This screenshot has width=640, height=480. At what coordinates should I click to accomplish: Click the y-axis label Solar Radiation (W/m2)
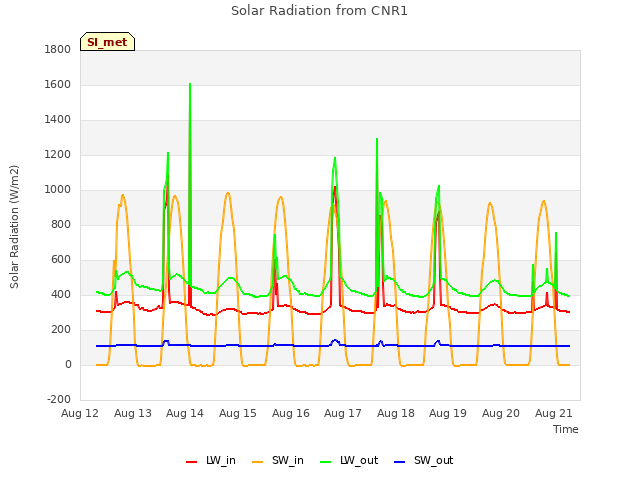click(x=14, y=227)
